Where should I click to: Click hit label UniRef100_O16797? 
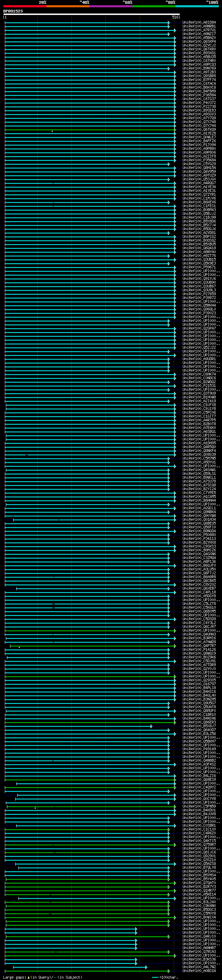[x=199, y=684]
